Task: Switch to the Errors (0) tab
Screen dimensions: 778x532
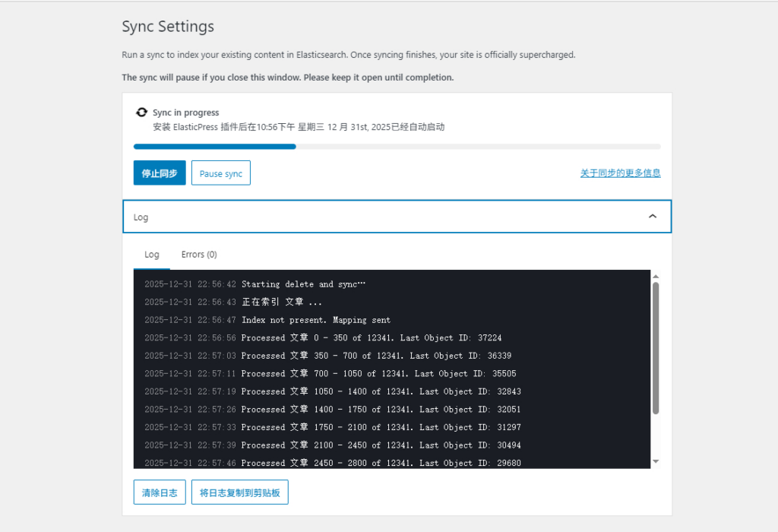Action: [x=198, y=254]
